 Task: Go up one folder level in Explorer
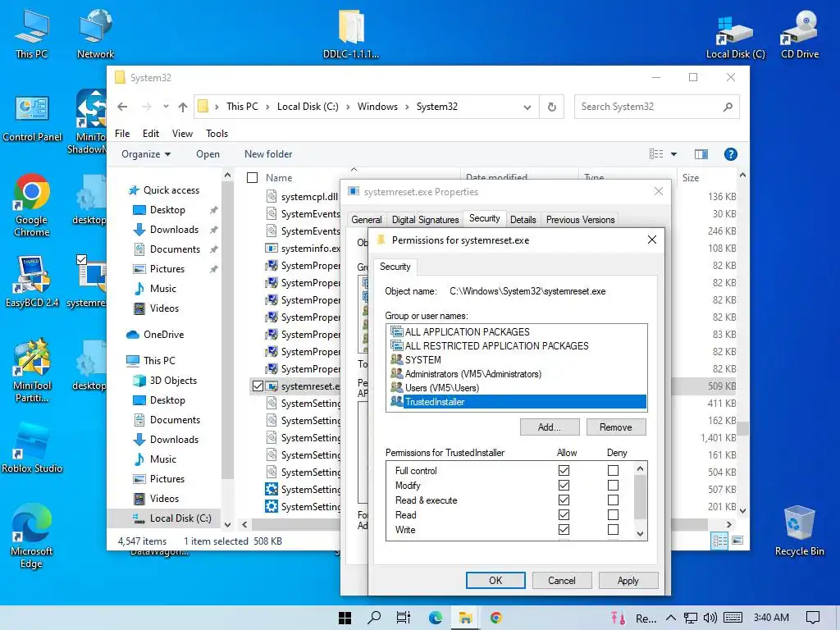[x=183, y=107]
